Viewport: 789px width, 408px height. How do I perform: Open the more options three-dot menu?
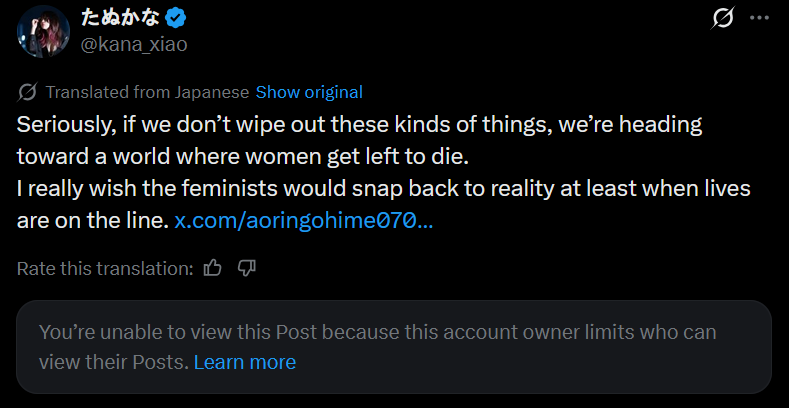tap(759, 18)
